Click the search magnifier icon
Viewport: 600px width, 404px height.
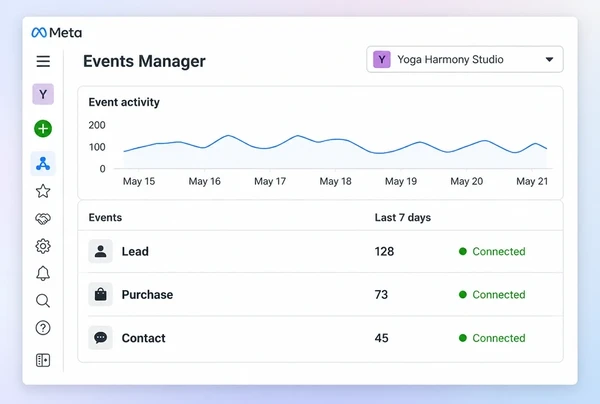(43, 301)
